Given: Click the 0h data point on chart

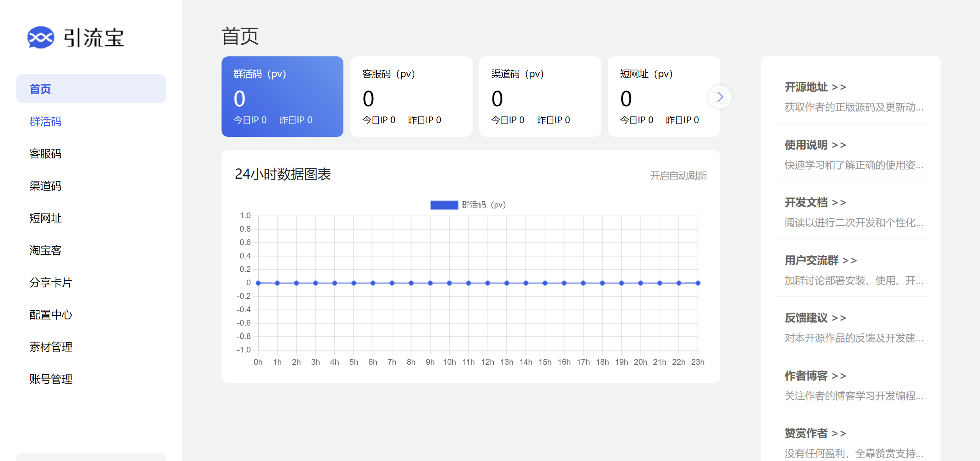Looking at the screenshot, I should [258, 283].
